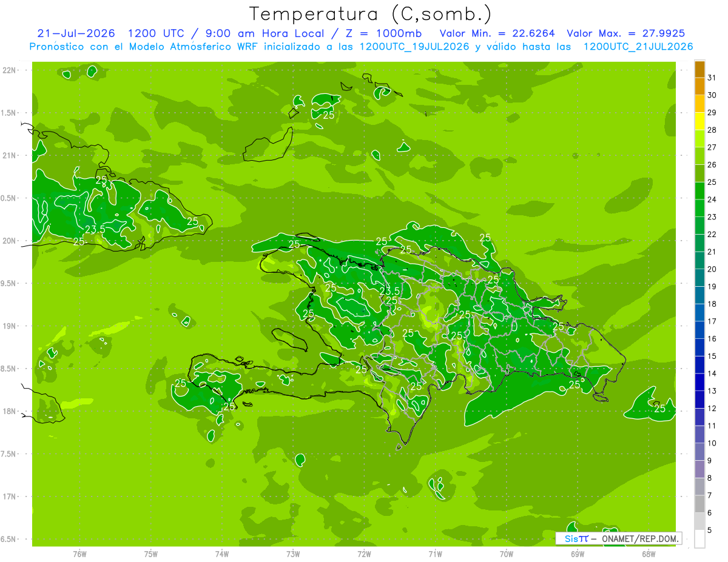Click the '73W' longitude tick label

click(293, 554)
